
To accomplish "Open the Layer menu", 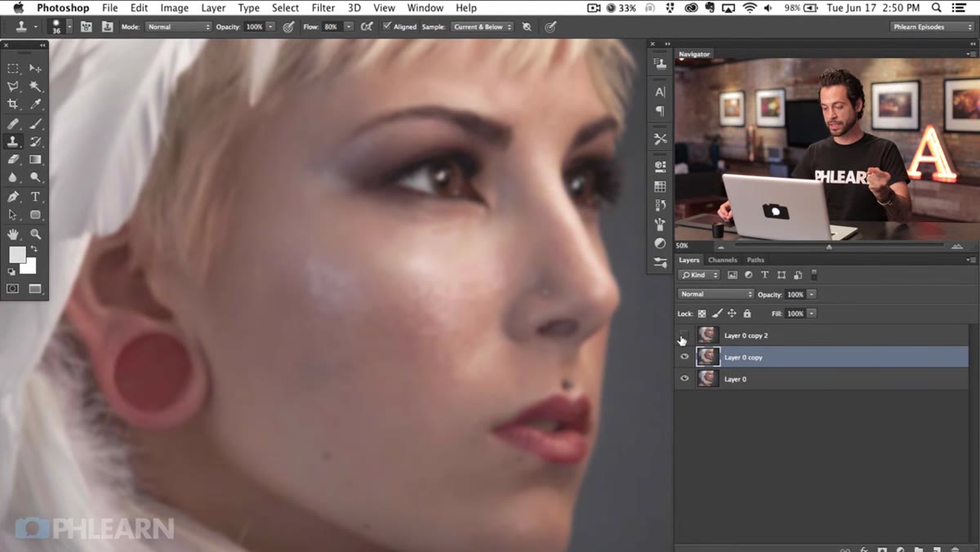I will pos(213,7).
